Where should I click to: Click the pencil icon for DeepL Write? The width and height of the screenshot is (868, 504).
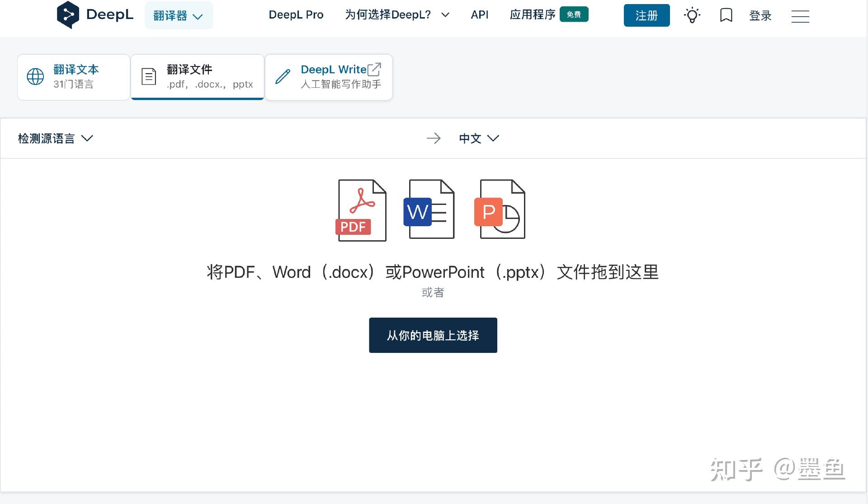click(x=283, y=76)
